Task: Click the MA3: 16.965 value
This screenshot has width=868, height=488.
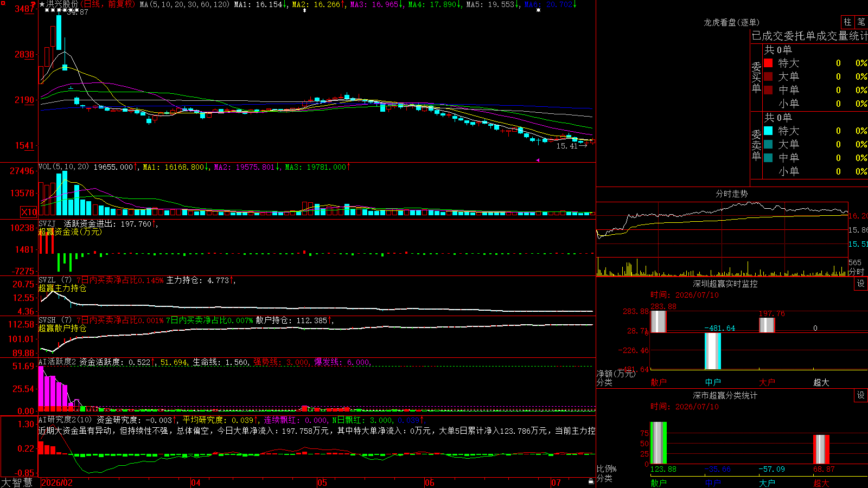Action: point(376,4)
